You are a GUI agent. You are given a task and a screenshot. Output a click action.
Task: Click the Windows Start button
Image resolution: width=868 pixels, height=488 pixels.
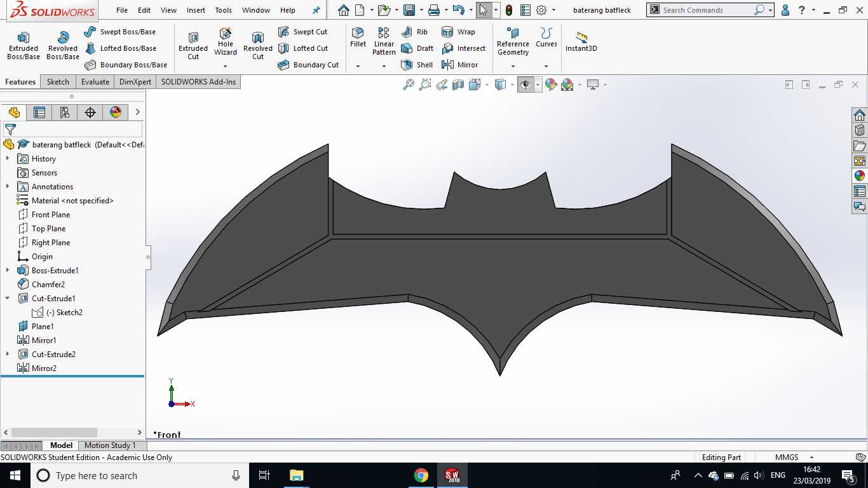[x=15, y=475]
